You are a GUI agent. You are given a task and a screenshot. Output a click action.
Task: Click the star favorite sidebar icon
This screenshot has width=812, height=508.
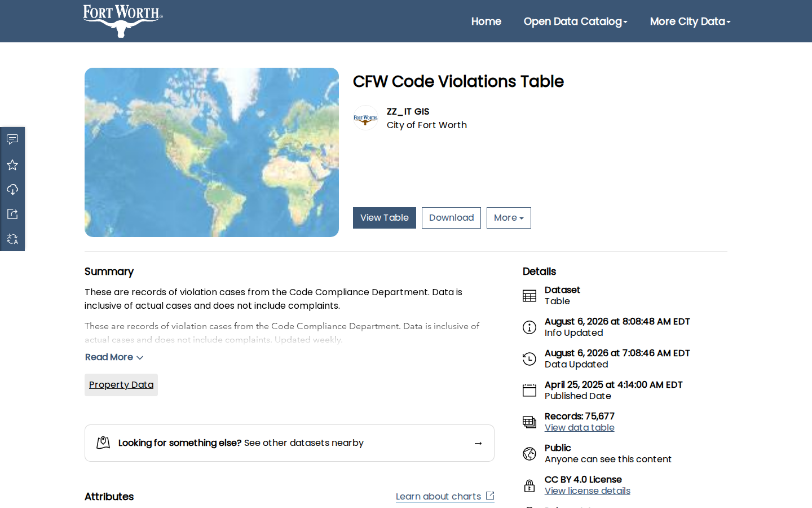tap(12, 165)
